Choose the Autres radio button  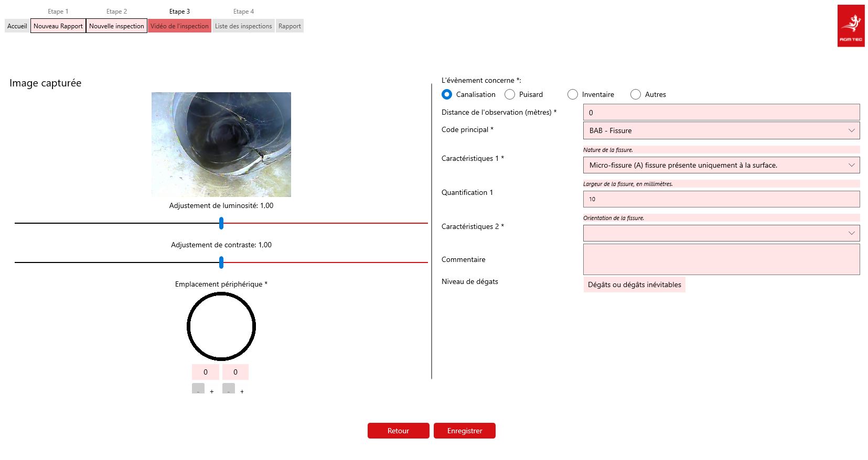(x=636, y=94)
